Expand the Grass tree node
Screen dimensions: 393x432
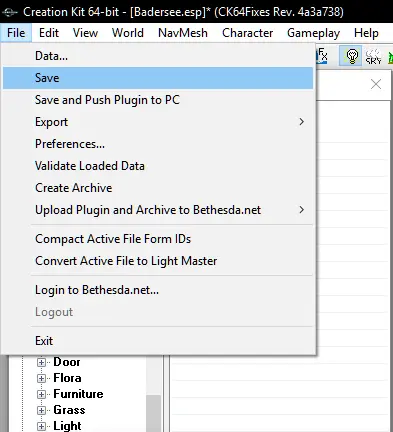(41, 410)
